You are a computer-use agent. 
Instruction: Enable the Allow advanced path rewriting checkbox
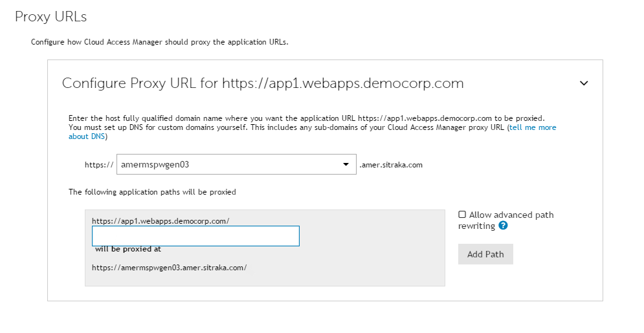(x=462, y=215)
